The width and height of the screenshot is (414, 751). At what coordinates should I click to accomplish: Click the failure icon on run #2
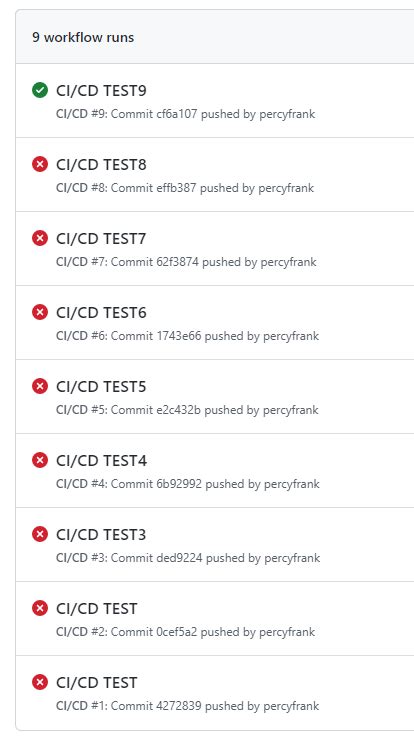click(x=40, y=608)
